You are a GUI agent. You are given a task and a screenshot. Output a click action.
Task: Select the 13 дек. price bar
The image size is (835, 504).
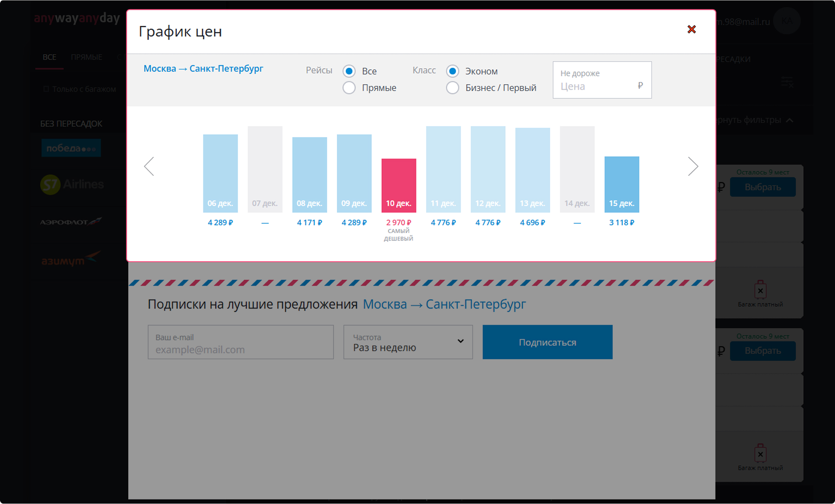[x=532, y=171]
